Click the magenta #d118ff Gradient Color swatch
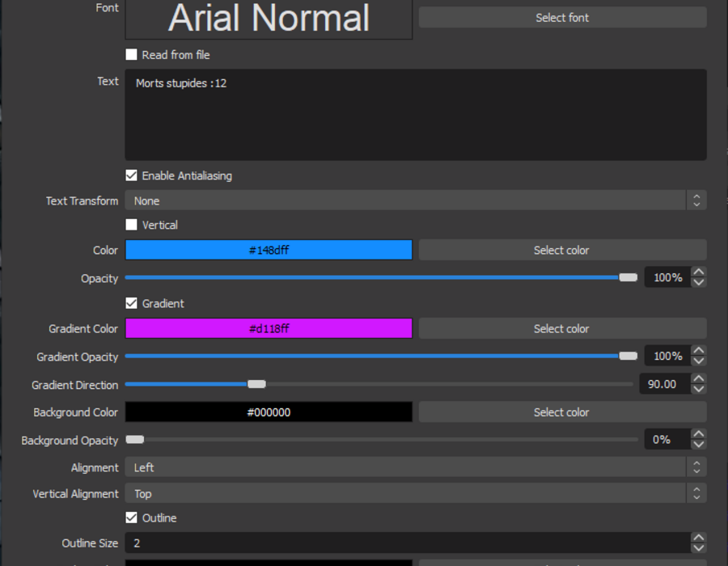 coord(269,328)
